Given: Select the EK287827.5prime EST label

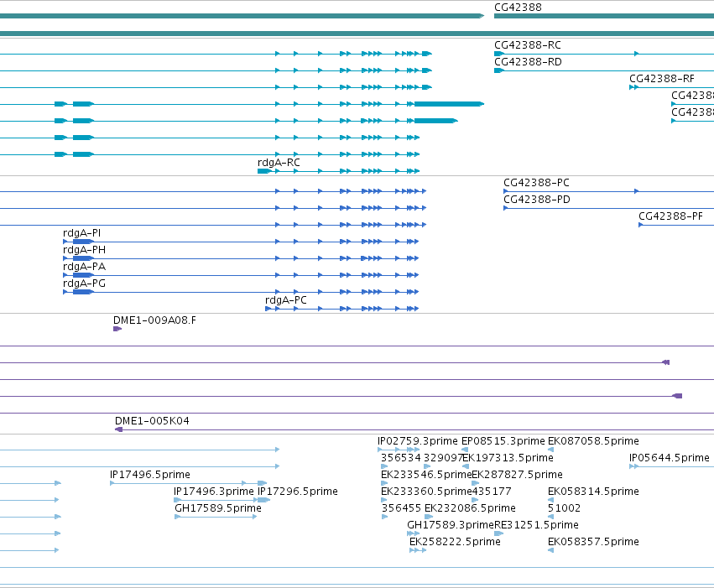Looking at the screenshot, I should click(517, 475).
